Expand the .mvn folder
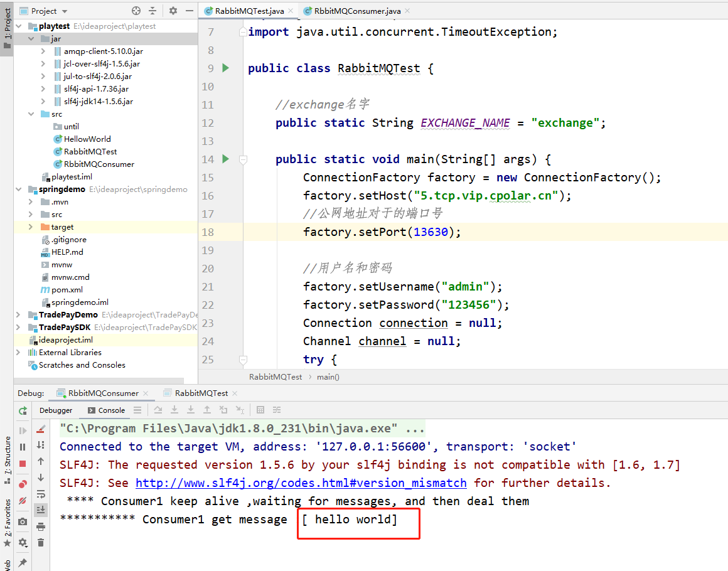Image resolution: width=728 pixels, height=571 pixels. click(31, 201)
